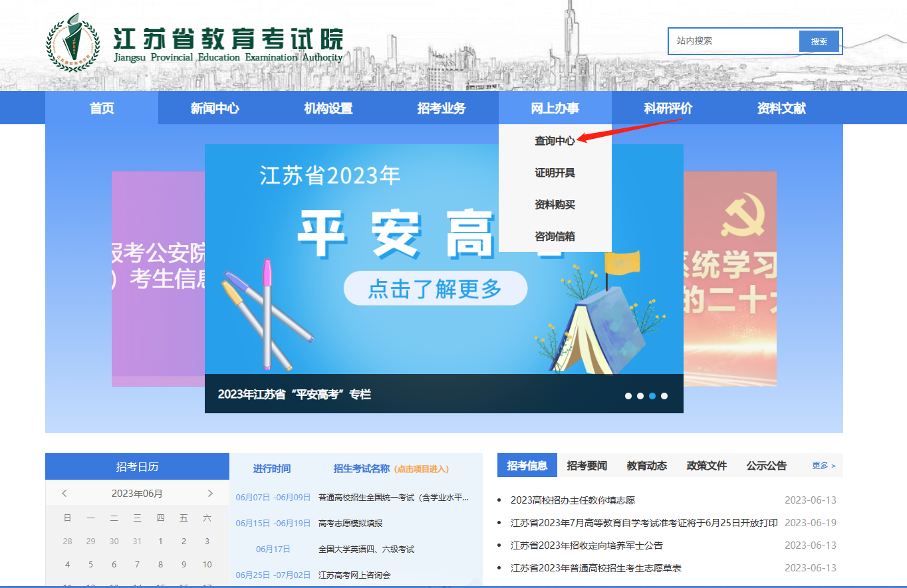Click the 进行时间 column header
The height and width of the screenshot is (588, 907).
[x=272, y=468]
